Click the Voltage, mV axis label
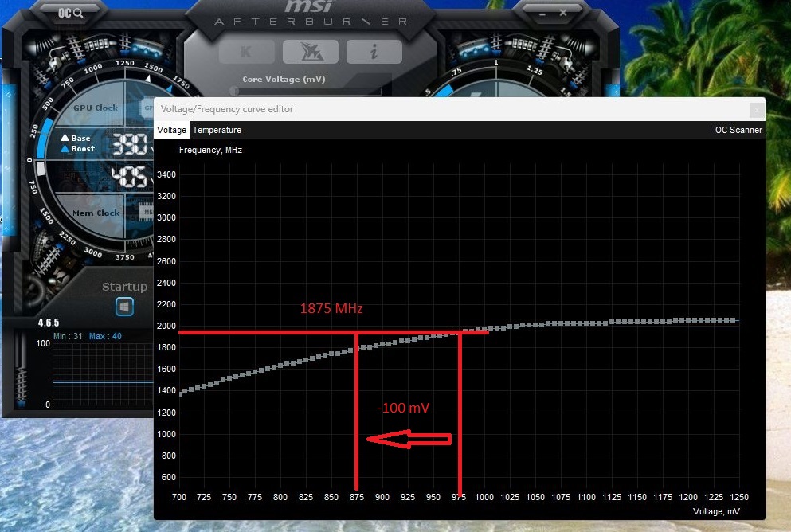Screen dimensions: 791x532 (x=716, y=511)
